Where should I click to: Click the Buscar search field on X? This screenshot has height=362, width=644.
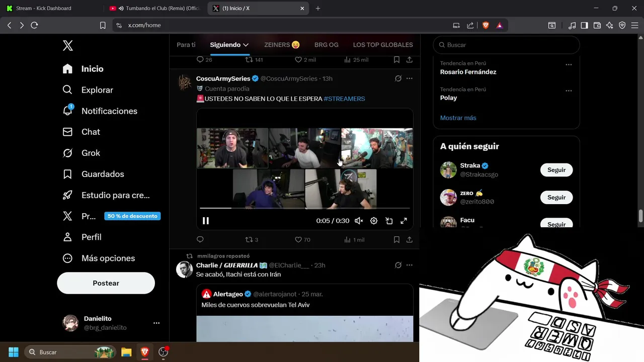coord(506,45)
